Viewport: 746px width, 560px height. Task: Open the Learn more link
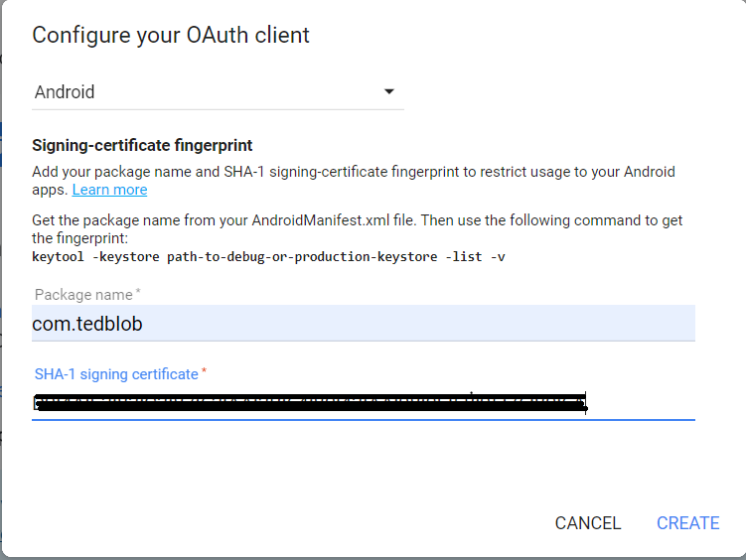(x=109, y=190)
